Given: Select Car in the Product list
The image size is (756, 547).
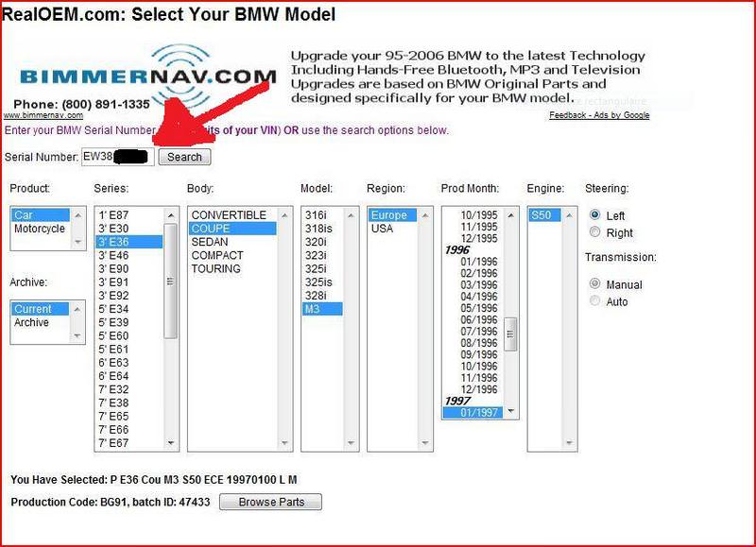Looking at the screenshot, I should pos(41,215).
